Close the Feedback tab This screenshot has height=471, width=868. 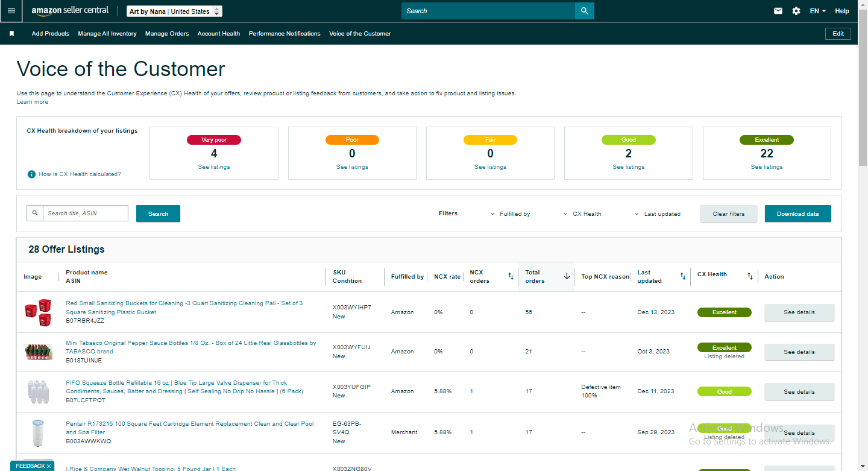tap(49, 466)
